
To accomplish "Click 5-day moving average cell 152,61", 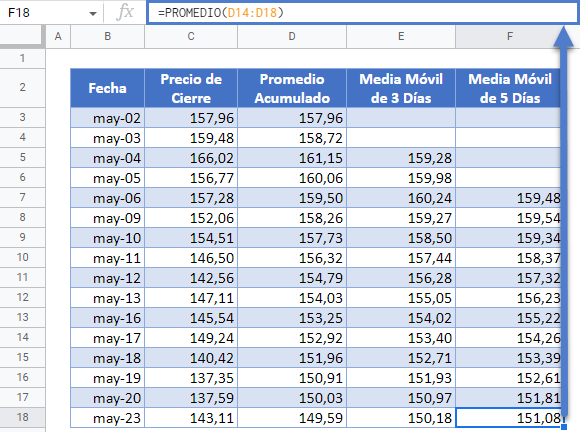I will click(509, 378).
